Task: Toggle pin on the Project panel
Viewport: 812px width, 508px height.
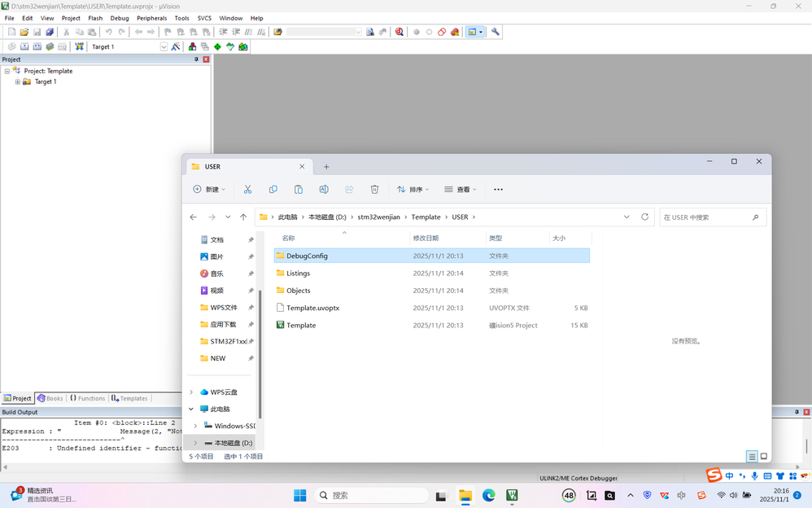Action: coord(196,59)
